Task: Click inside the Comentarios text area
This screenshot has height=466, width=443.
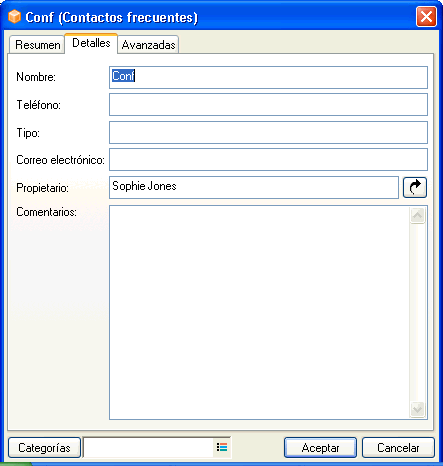Action: (259, 313)
